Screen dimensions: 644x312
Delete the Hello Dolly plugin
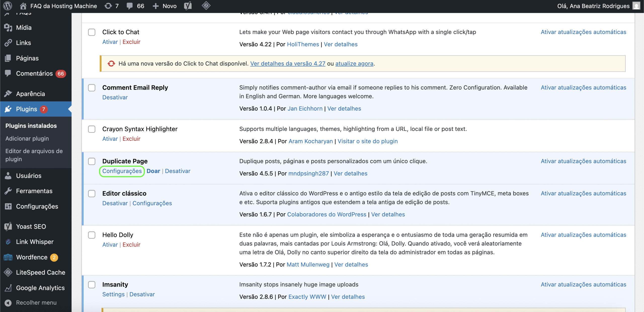(131, 245)
